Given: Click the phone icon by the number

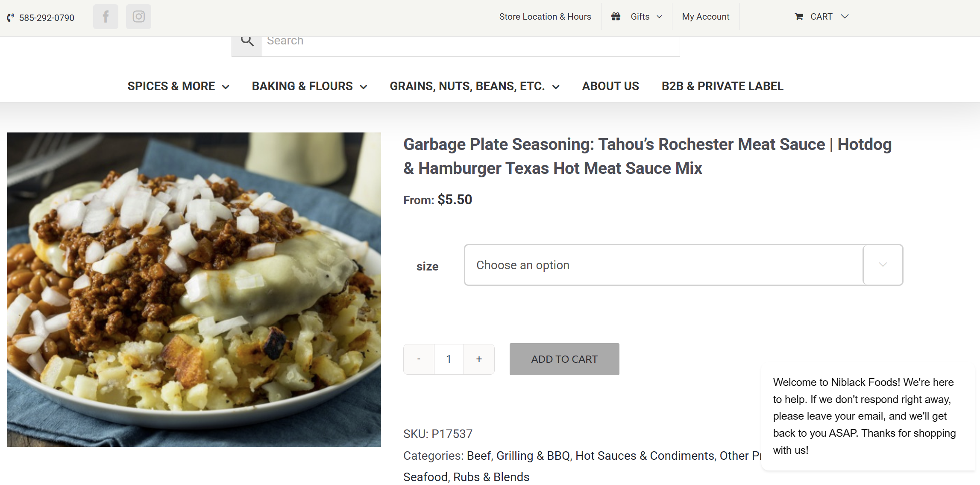Looking at the screenshot, I should click(x=11, y=18).
